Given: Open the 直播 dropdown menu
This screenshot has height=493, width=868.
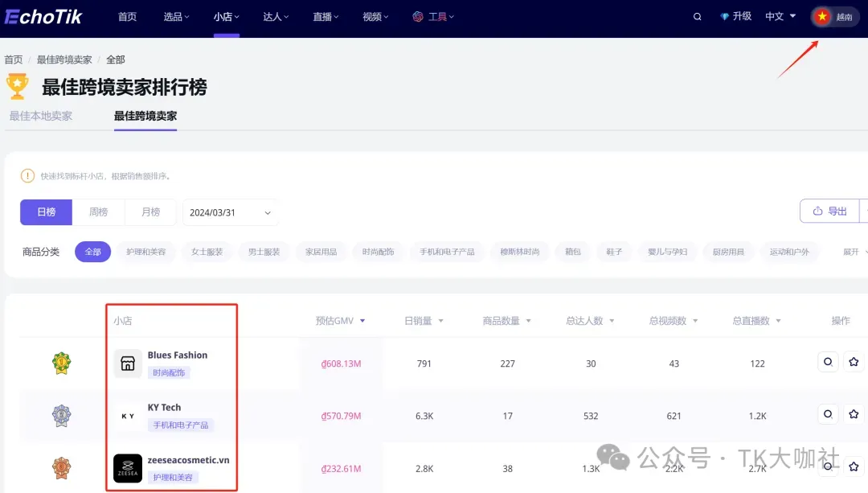Looking at the screenshot, I should tap(325, 17).
